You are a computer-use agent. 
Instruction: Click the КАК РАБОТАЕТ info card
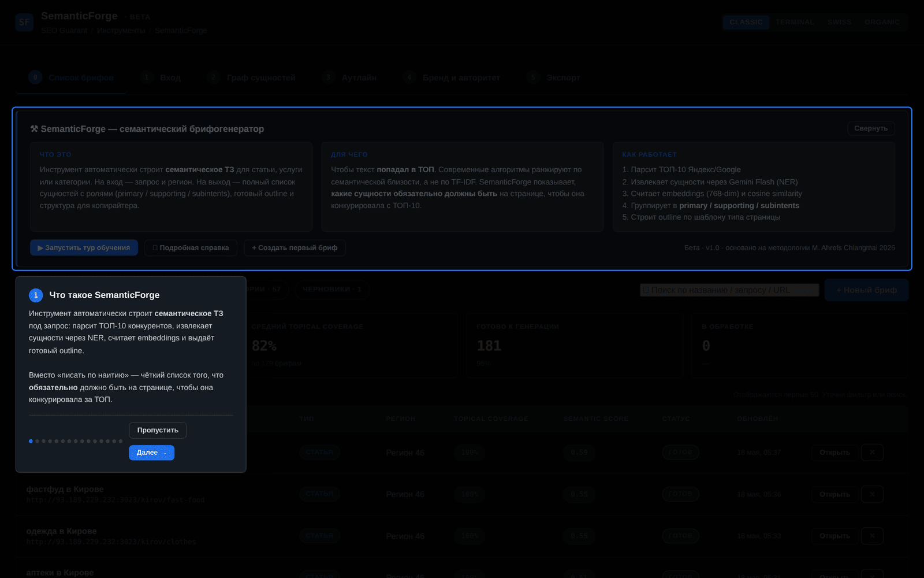click(x=754, y=187)
